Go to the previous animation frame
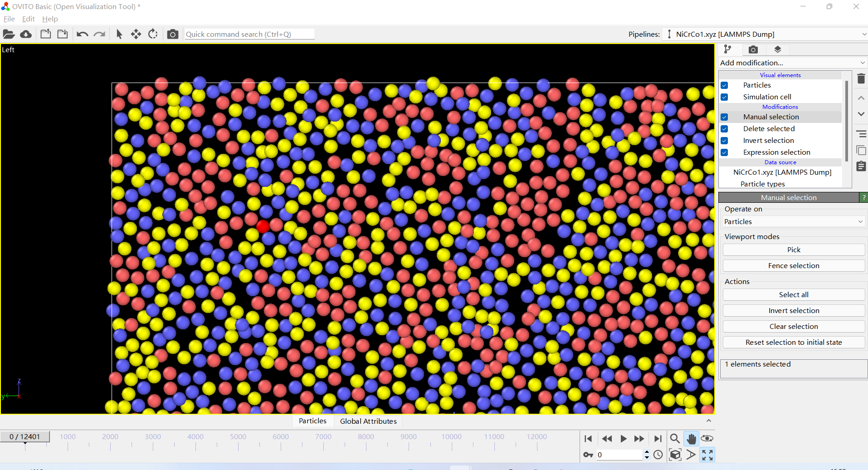This screenshot has height=470, width=868. [607, 439]
